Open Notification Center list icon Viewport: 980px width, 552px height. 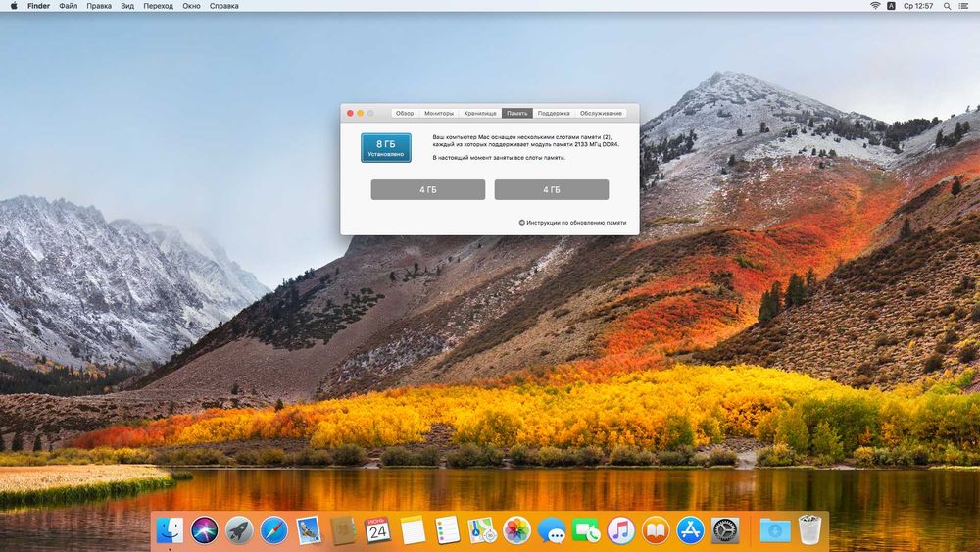(x=964, y=6)
